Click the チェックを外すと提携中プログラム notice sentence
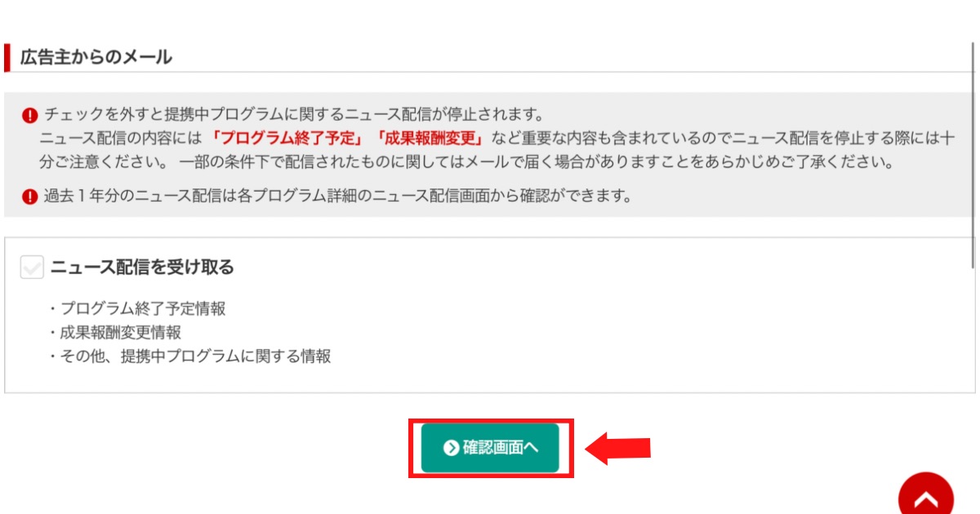Image resolution: width=980 pixels, height=514 pixels. point(294,113)
